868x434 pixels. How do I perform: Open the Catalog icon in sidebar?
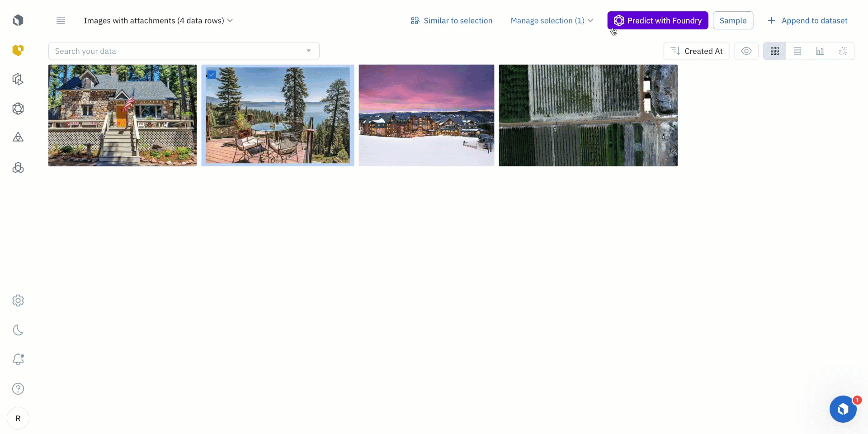pyautogui.click(x=18, y=50)
